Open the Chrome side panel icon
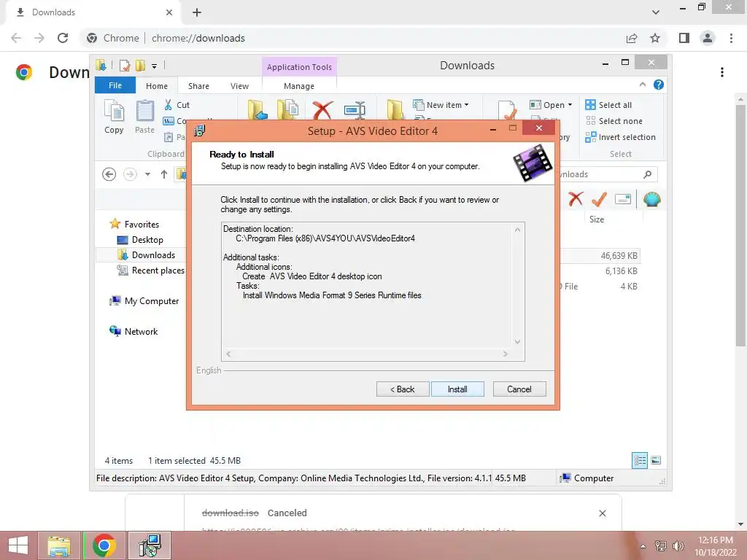This screenshot has height=560, width=747. (x=684, y=38)
